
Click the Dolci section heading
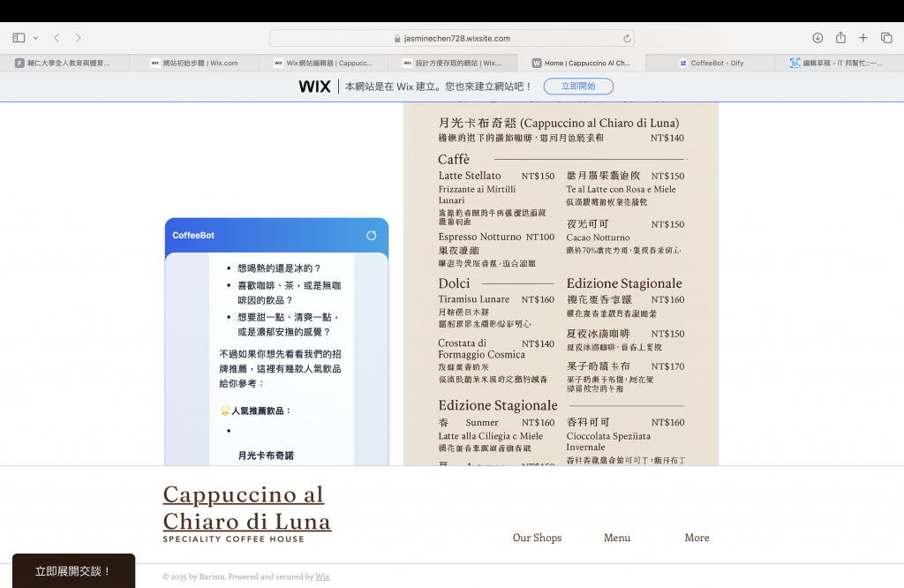click(x=454, y=283)
